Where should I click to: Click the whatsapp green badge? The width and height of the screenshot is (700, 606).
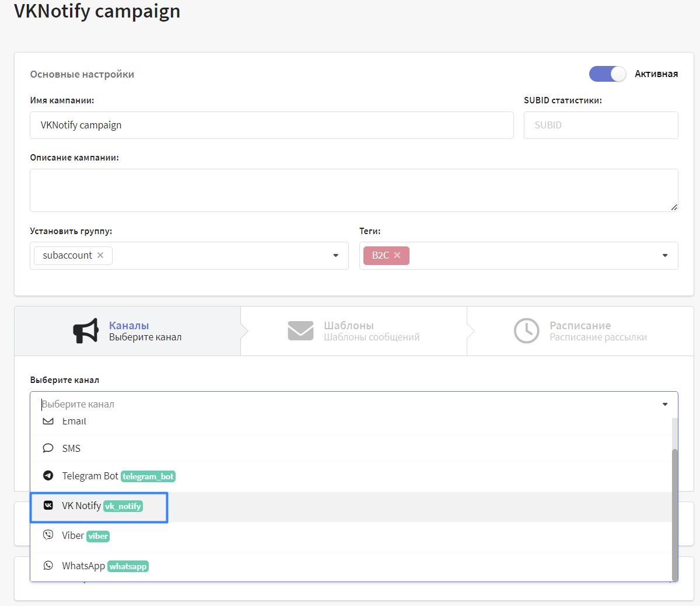tap(128, 566)
